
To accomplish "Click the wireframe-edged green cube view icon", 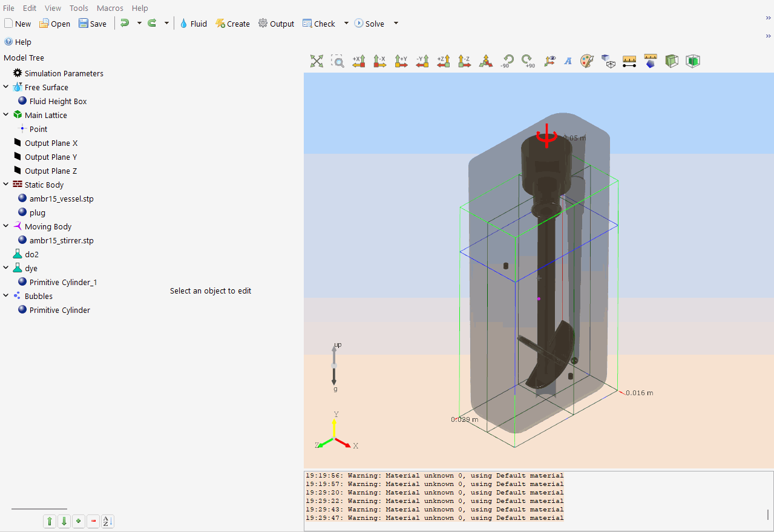I will pos(672,61).
